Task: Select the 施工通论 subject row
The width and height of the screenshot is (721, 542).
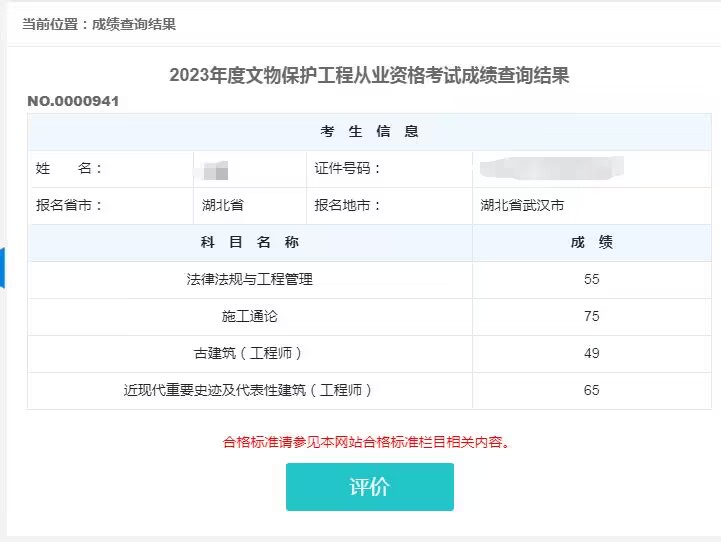Action: click(250, 316)
